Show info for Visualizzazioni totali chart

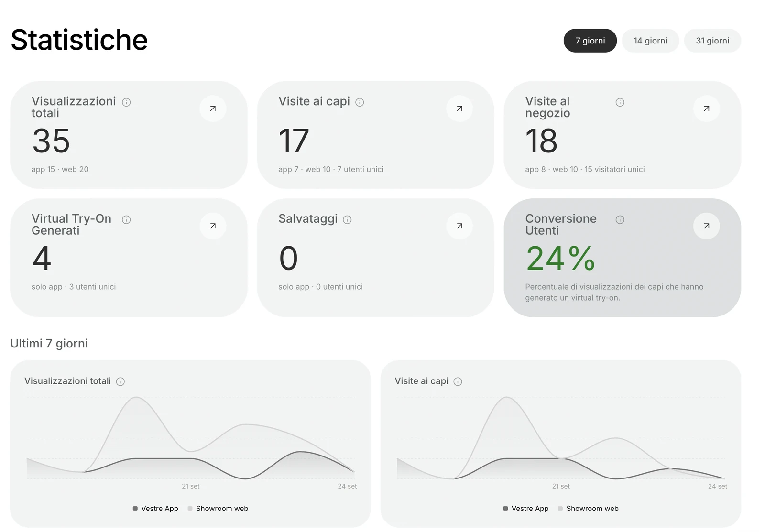pyautogui.click(x=120, y=381)
